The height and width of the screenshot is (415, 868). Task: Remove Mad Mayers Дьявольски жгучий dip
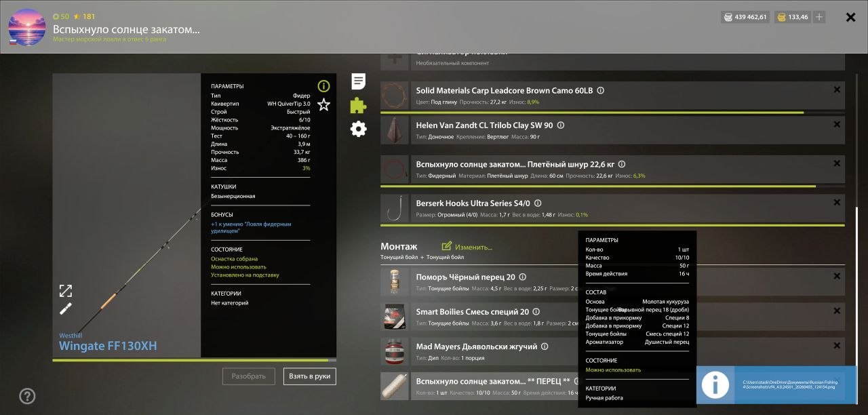pyautogui.click(x=837, y=346)
